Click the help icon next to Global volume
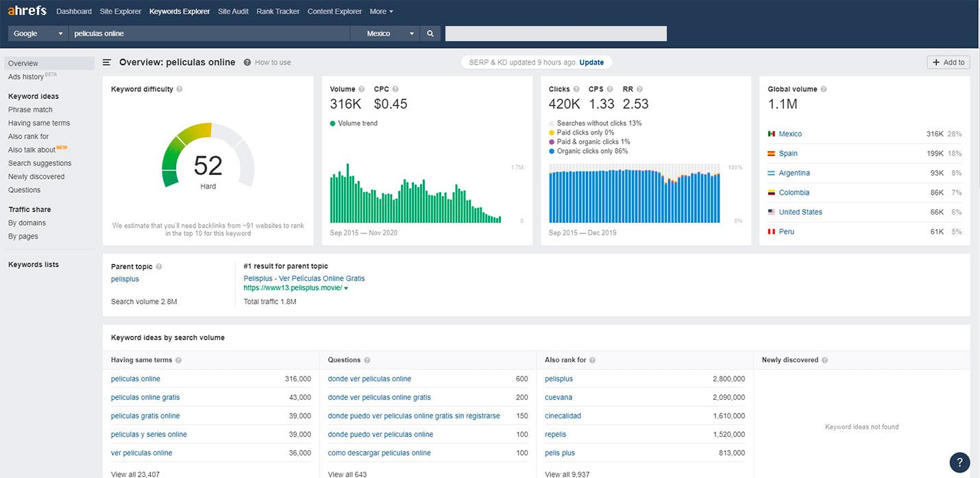The height and width of the screenshot is (478, 980). 824,89
